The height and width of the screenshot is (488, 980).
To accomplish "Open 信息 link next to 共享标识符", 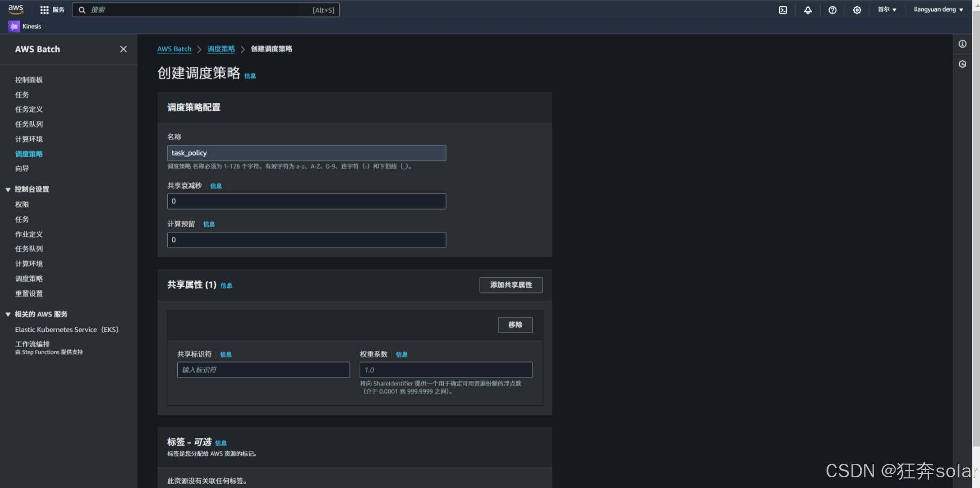I will [226, 355].
